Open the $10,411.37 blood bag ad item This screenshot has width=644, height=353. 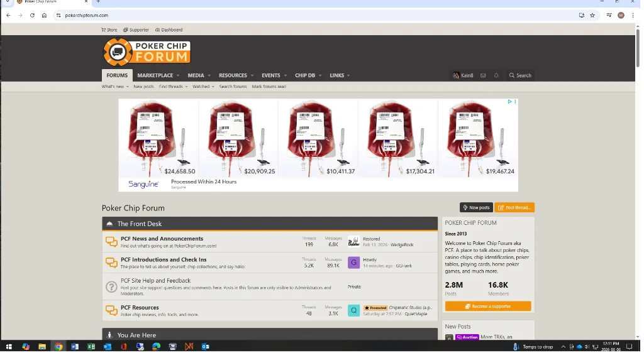click(318, 138)
